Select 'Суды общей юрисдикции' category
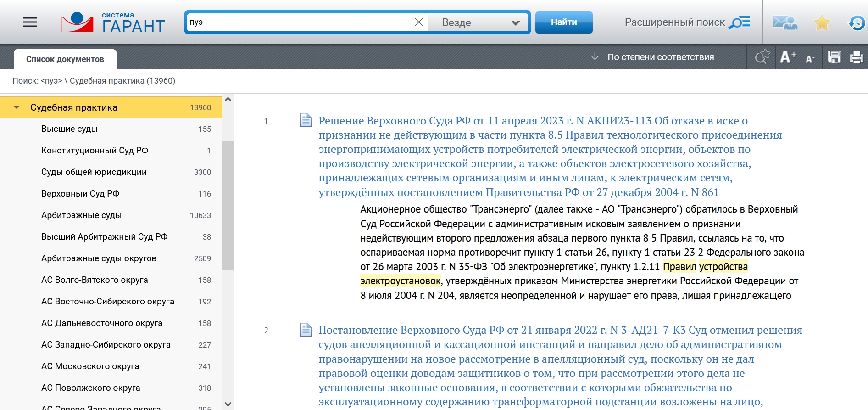868x410 pixels. coord(111,172)
